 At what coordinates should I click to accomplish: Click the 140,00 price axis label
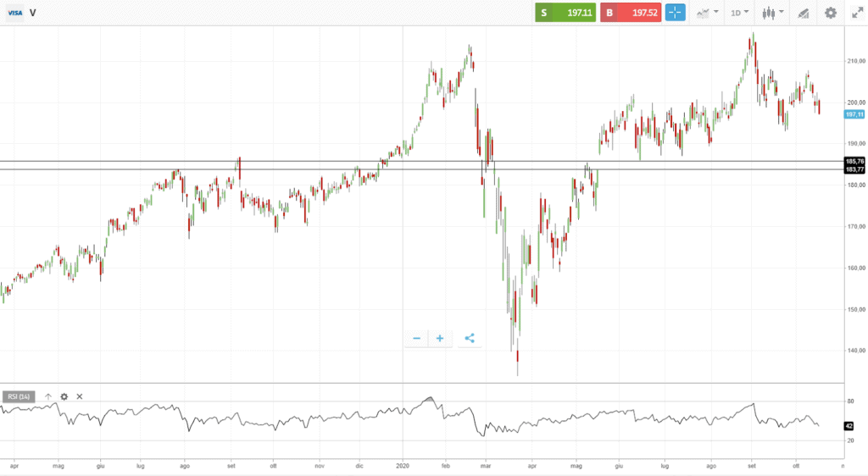856,351
